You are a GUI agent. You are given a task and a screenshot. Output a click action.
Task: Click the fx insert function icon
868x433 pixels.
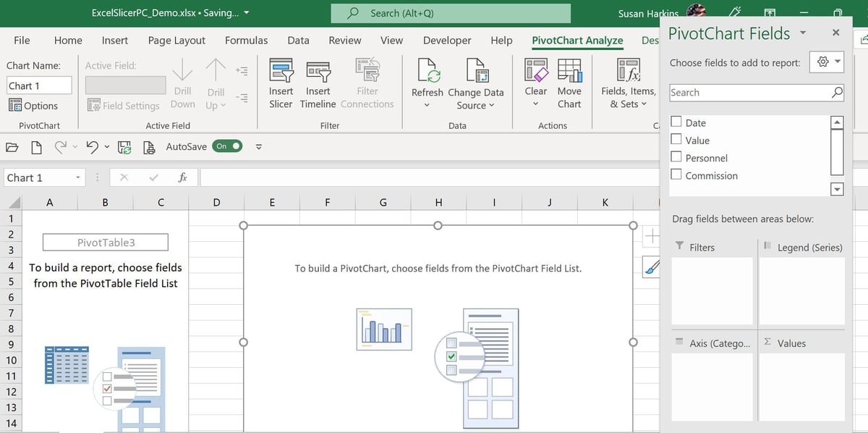pyautogui.click(x=183, y=177)
